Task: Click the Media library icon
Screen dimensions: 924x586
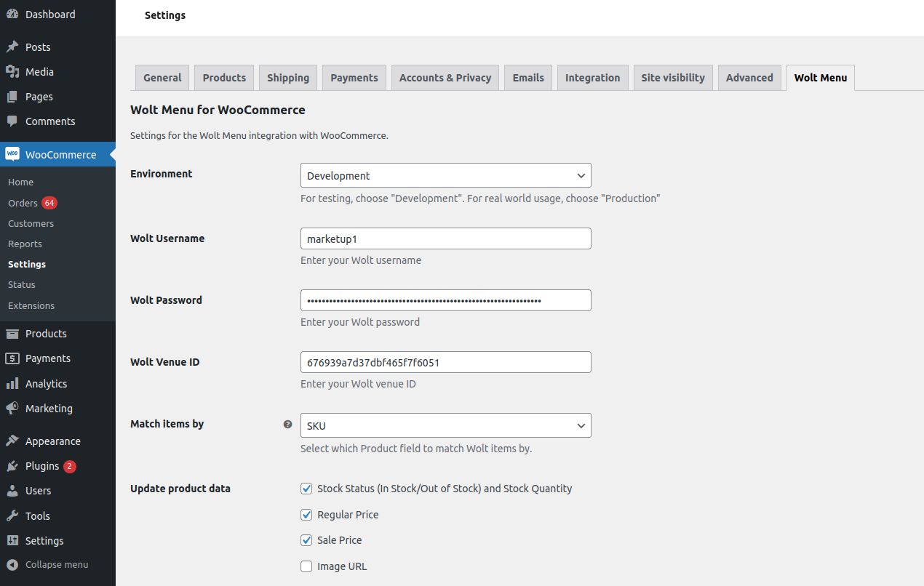Action: [12, 72]
